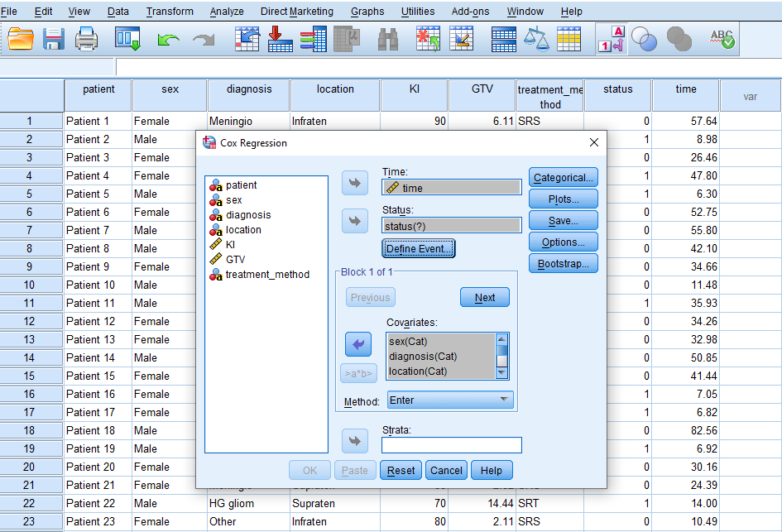Click the Reset button
Viewport: 782px width, 532px height.
tap(401, 470)
